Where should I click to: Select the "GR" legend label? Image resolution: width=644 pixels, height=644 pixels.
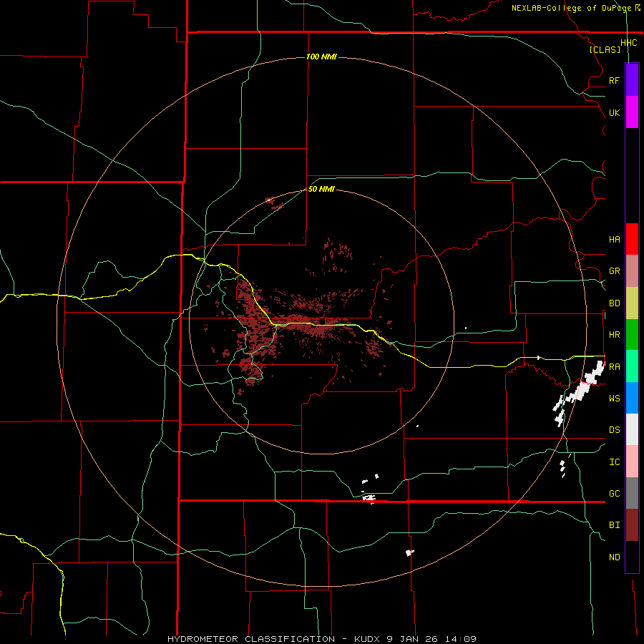(614, 271)
